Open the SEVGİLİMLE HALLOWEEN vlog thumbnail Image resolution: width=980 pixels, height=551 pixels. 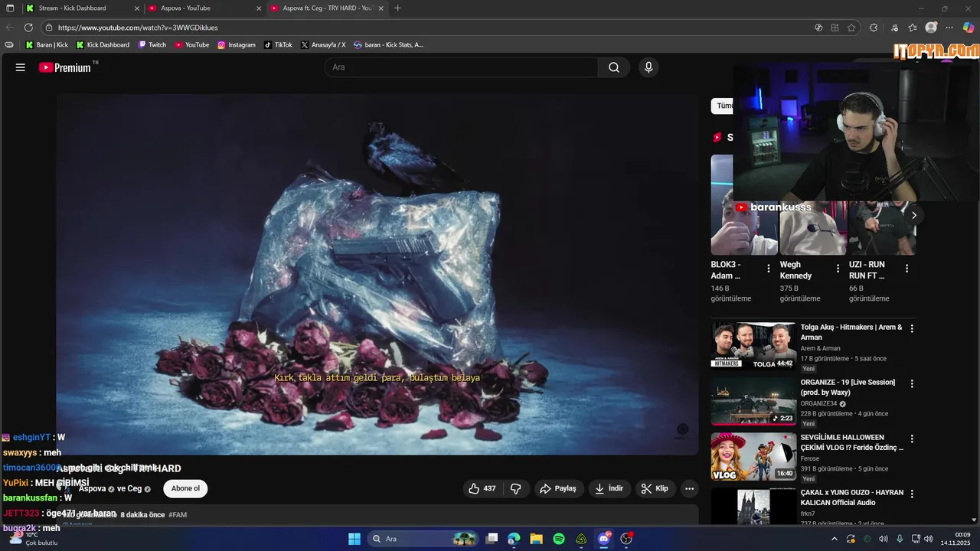(753, 456)
